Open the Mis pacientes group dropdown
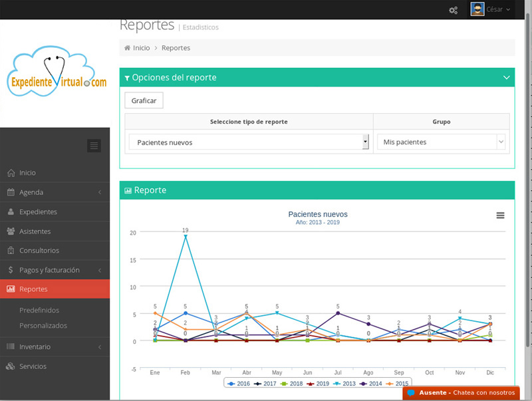532x401 pixels. [441, 142]
